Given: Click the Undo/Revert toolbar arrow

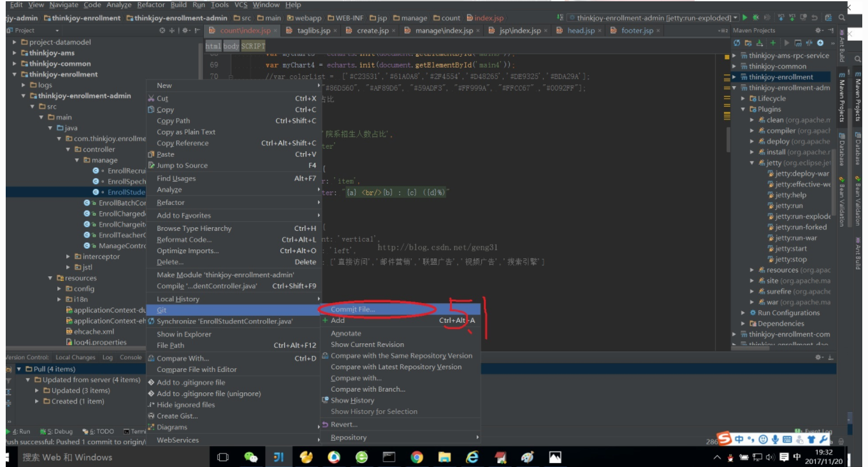Looking at the screenshot, I should pos(814,18).
